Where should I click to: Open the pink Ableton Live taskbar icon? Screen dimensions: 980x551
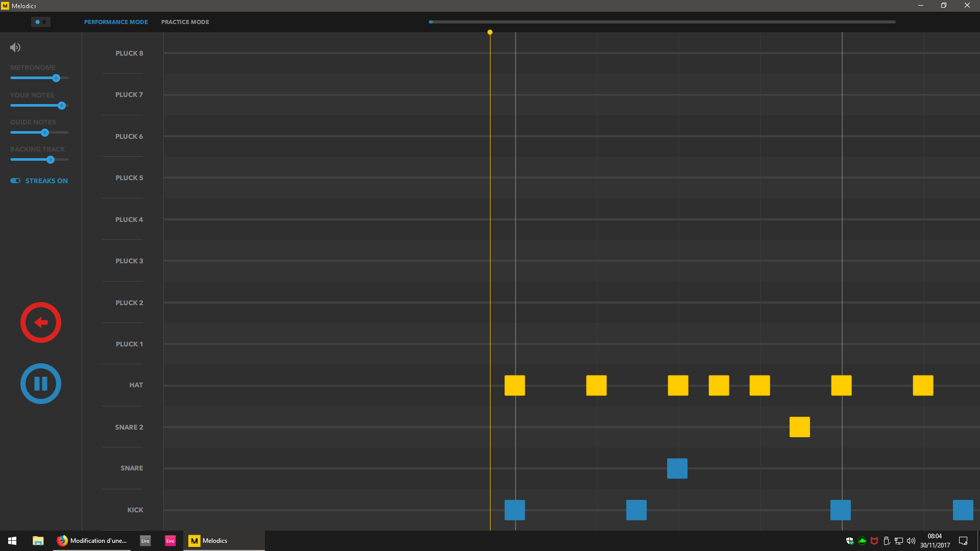(170, 541)
